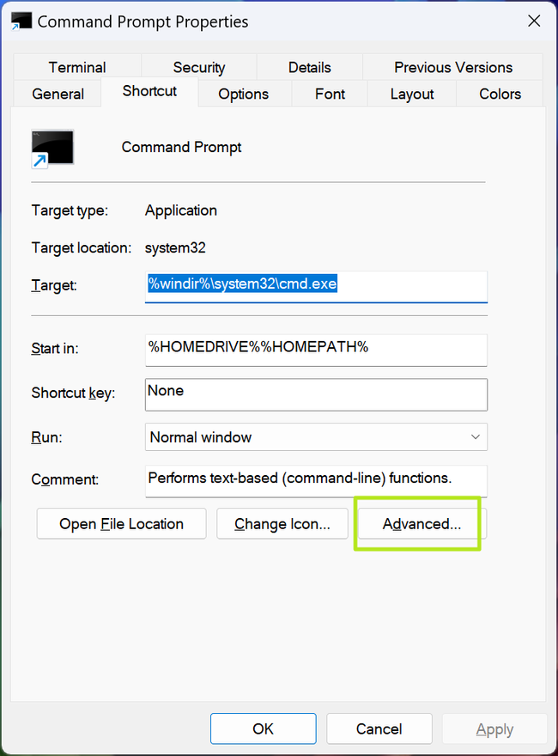Screen dimensions: 558x756
Task: Click the Target location label
Action: click(82, 247)
